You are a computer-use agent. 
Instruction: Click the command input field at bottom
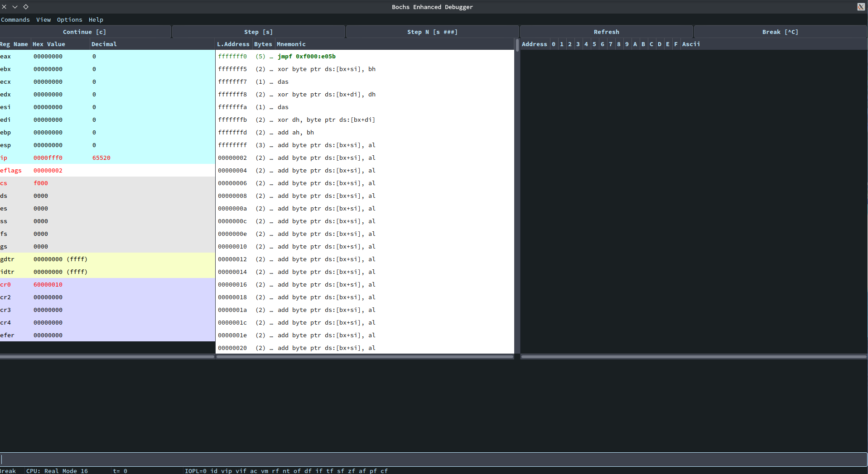433,459
